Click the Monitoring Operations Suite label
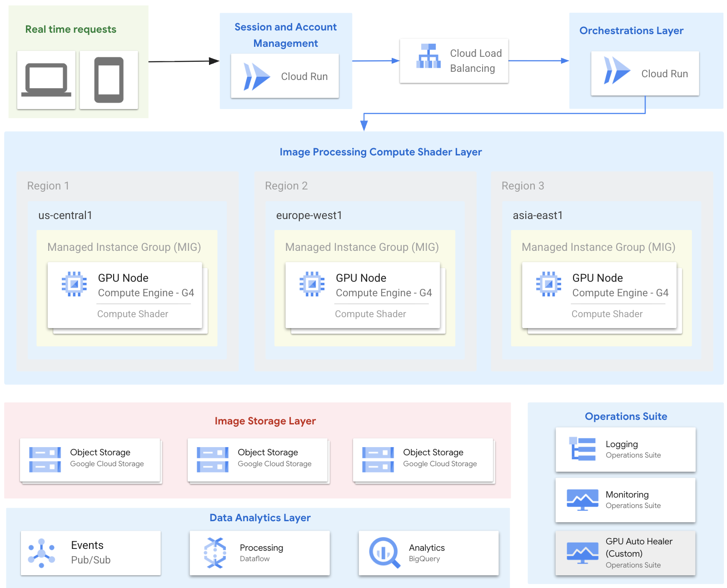 click(633, 500)
